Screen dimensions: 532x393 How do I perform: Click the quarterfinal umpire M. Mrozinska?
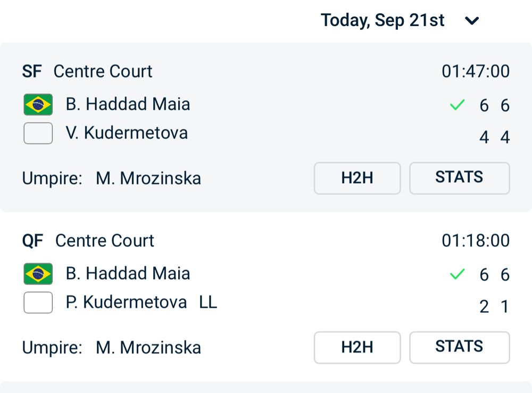(x=148, y=348)
